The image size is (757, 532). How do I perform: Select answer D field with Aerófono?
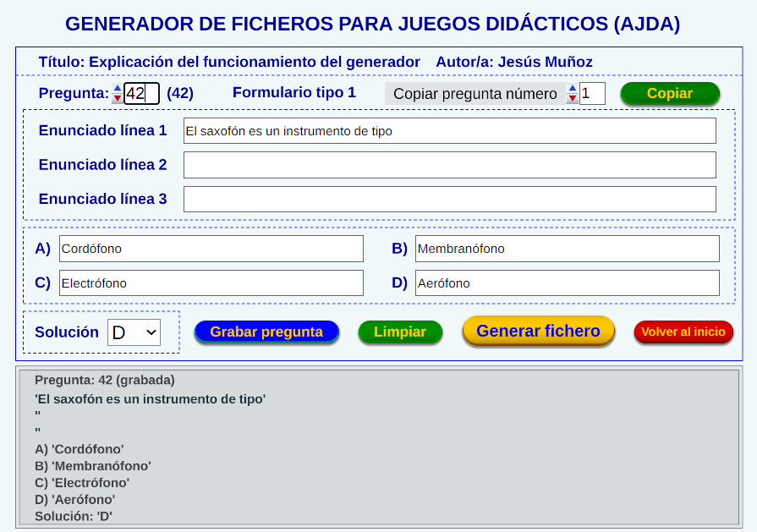(x=567, y=283)
